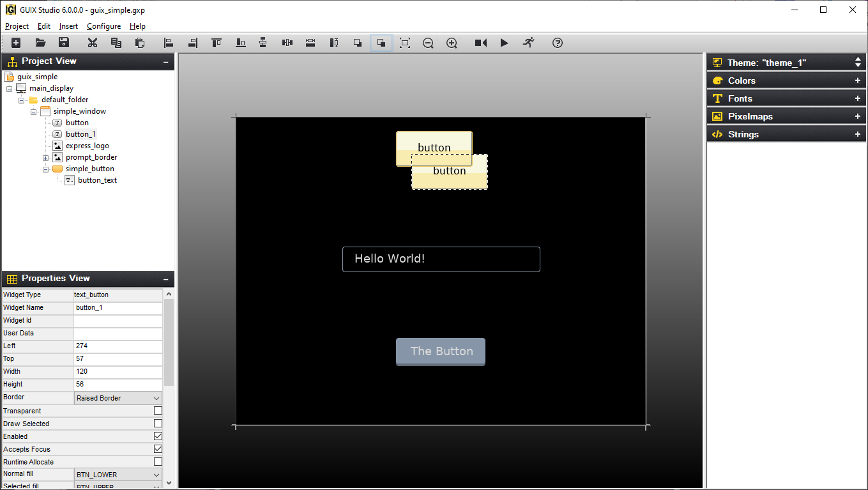The image size is (868, 490).
Task: Click the zoom out magnifier icon
Action: (x=428, y=43)
